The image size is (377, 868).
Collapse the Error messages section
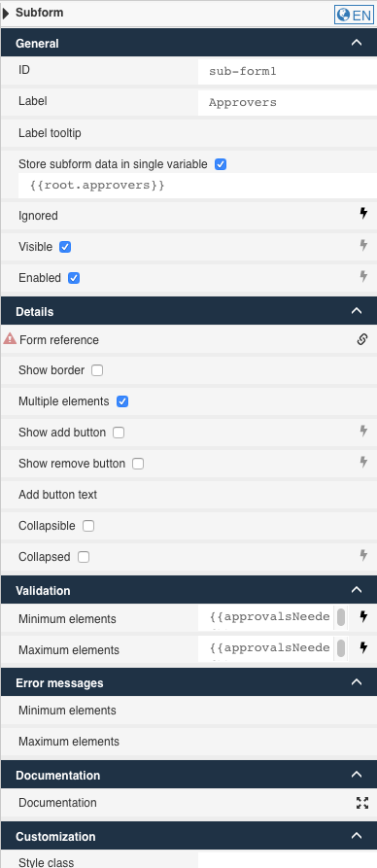coord(357,682)
